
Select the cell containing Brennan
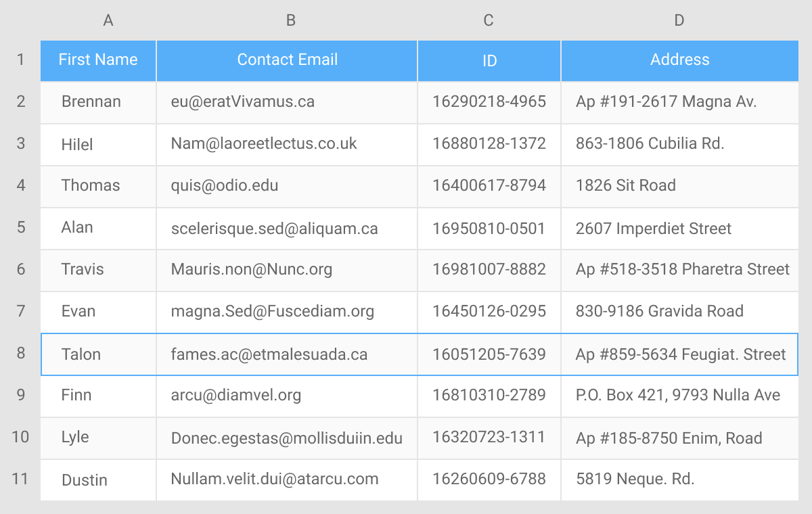pos(97,102)
